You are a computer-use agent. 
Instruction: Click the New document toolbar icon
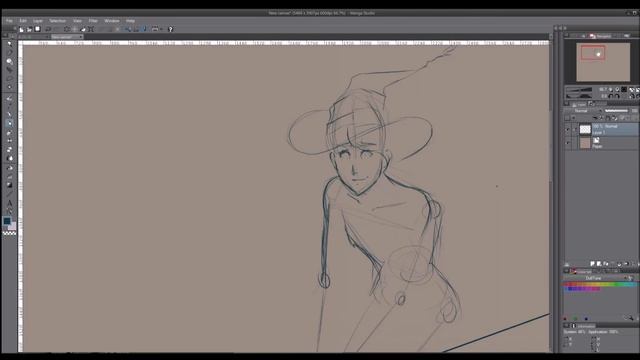coord(21,29)
